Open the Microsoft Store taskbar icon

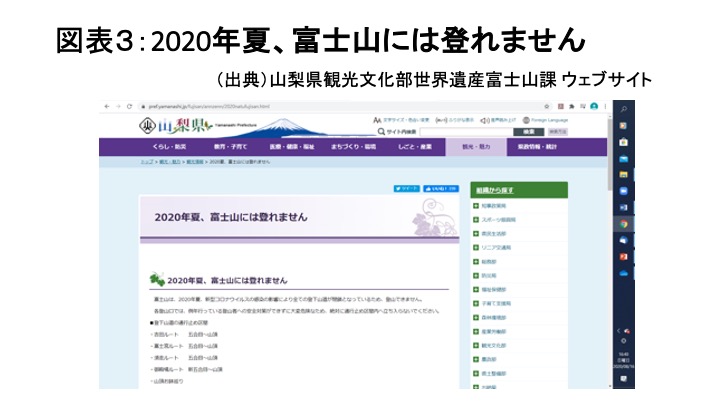[x=624, y=142]
